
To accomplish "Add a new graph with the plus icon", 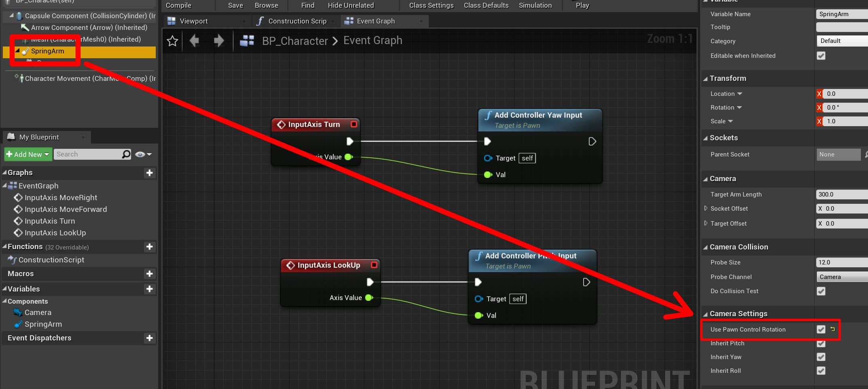I will pyautogui.click(x=149, y=173).
